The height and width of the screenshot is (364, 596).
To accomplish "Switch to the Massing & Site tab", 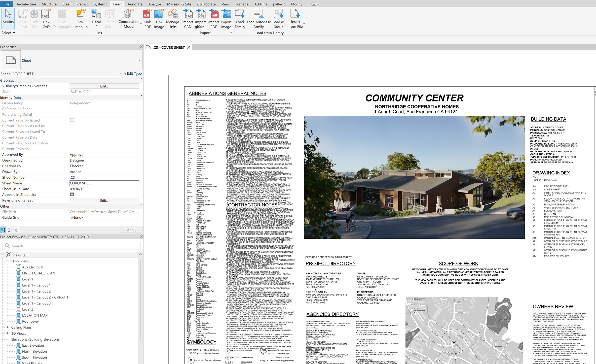I will coord(179,4).
